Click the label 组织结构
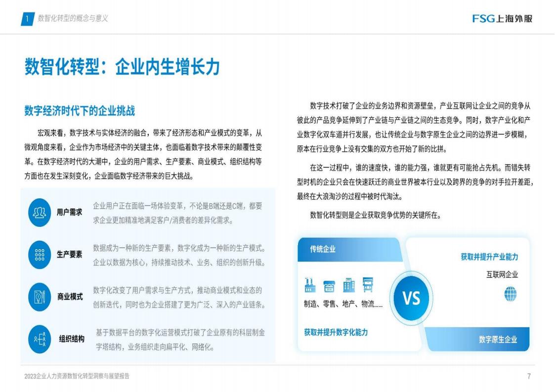 pyautogui.click(x=72, y=339)
